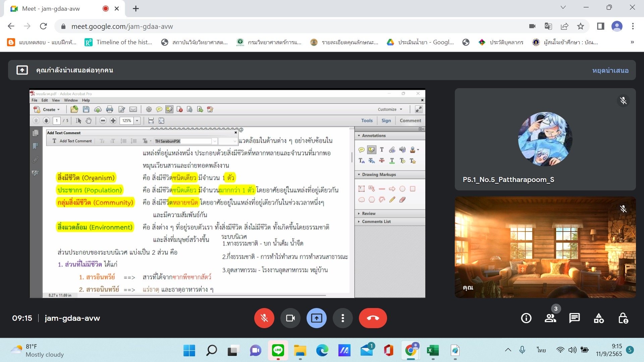Click the present screen button
644x362 pixels.
tap(317, 318)
